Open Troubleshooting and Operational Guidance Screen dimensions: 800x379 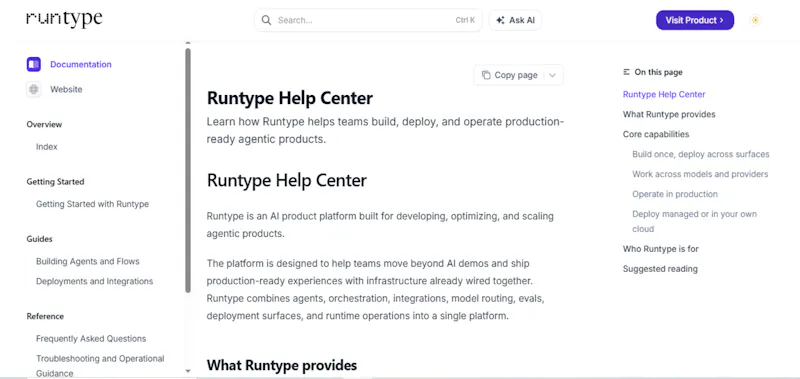(x=100, y=366)
